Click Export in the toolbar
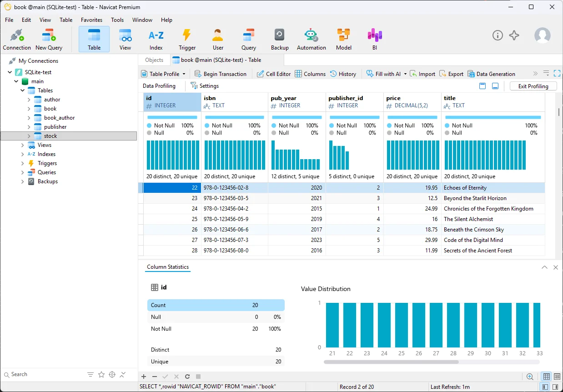The image size is (563, 392). click(x=451, y=74)
